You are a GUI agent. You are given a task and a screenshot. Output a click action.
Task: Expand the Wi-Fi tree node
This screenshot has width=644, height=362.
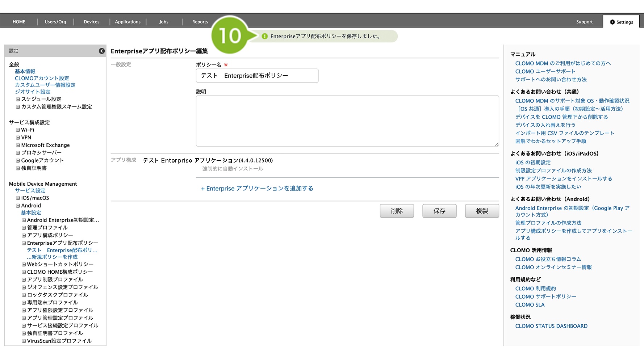tap(18, 130)
